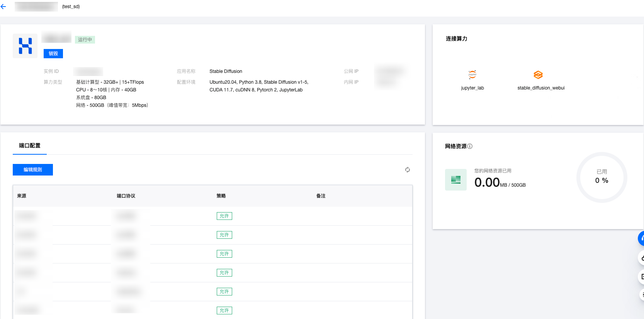Screen dimensions: 644x319
Task: Click the 策略 column header
Action: coord(221,196)
